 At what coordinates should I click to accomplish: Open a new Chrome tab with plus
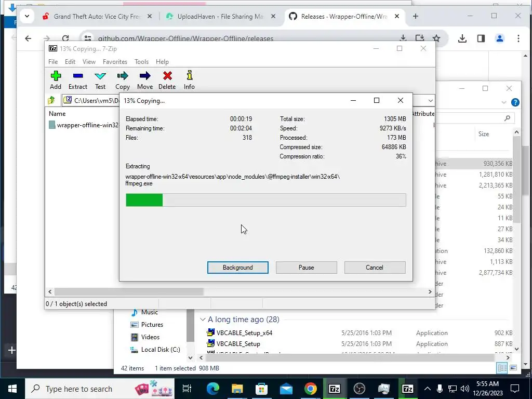coord(415,16)
